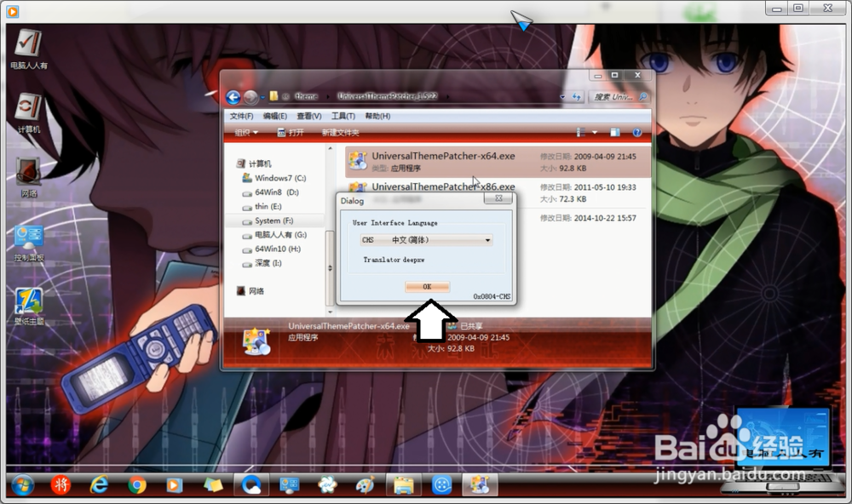Open the 查看(V) menu
The width and height of the screenshot is (852, 504).
click(309, 117)
